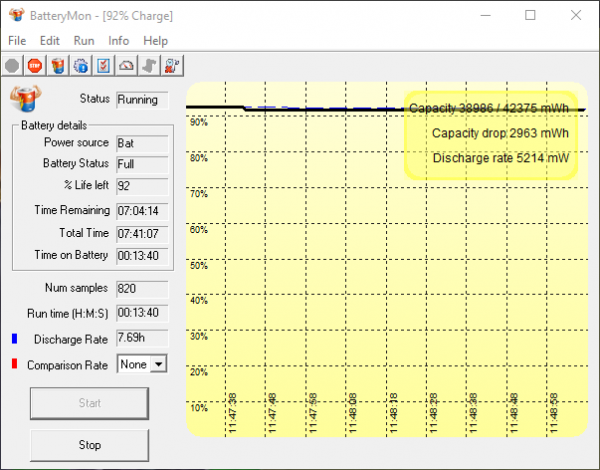Open the battery information toolbar icon

(58, 66)
